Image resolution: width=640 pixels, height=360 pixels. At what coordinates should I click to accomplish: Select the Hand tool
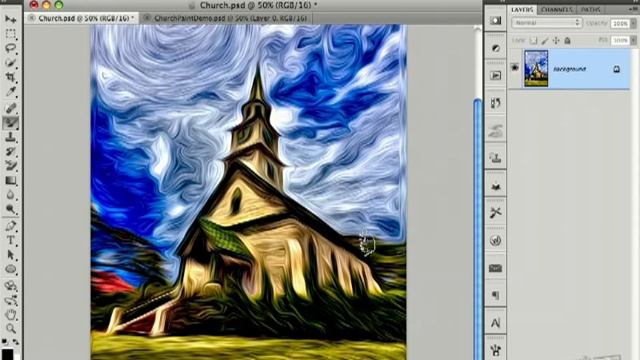(x=11, y=314)
